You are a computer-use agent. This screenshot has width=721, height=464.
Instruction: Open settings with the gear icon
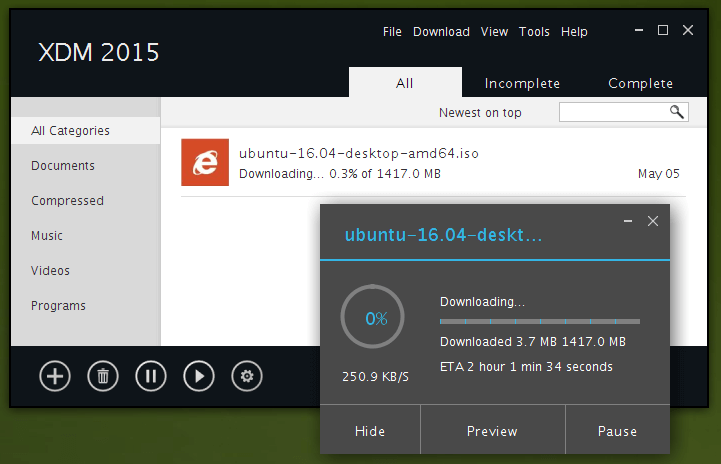click(247, 376)
